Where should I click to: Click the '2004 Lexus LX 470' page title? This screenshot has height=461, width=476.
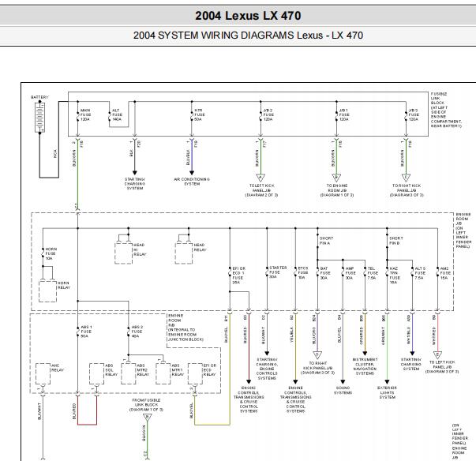(x=248, y=16)
